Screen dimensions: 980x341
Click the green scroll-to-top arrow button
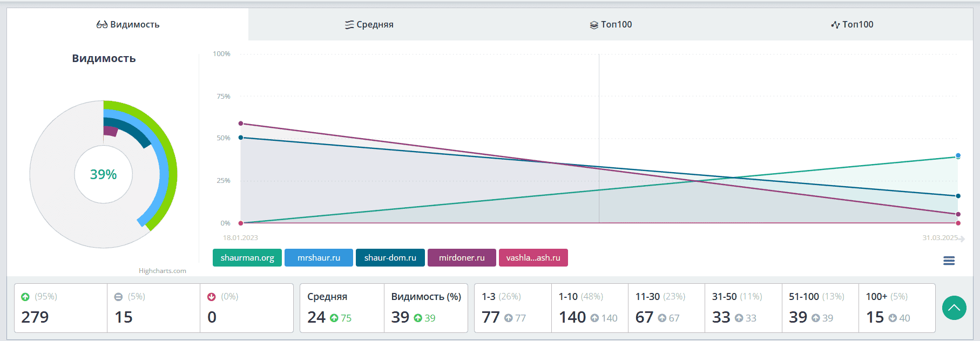pos(954,308)
